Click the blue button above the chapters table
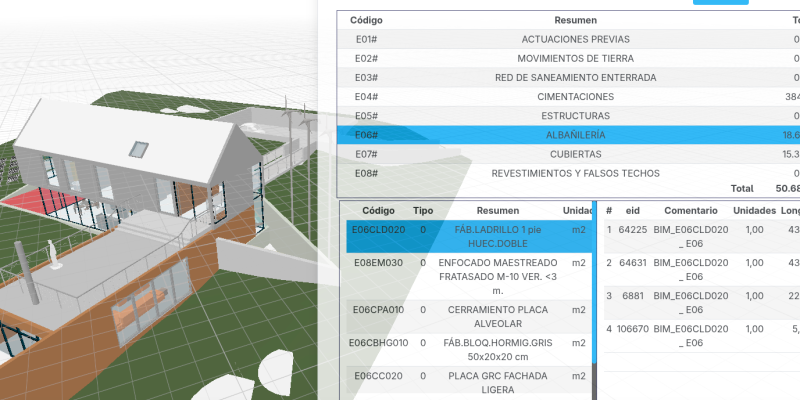Image resolution: width=800 pixels, height=400 pixels. [x=720, y=2]
